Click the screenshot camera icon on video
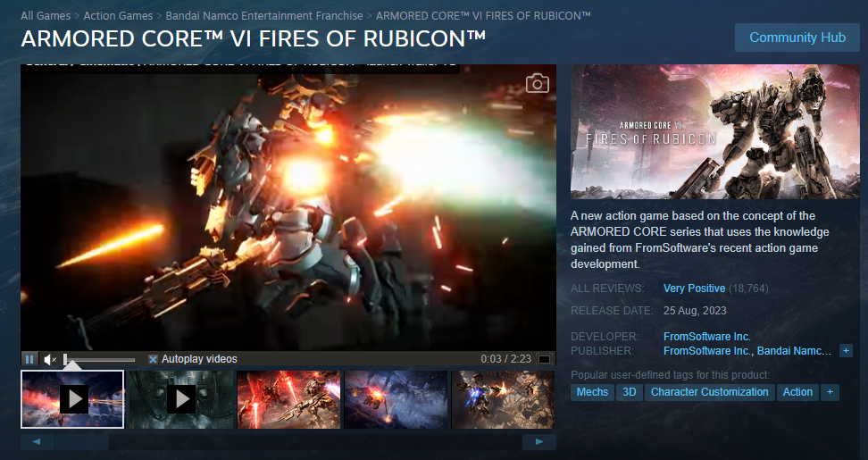868x460 pixels. [x=537, y=84]
